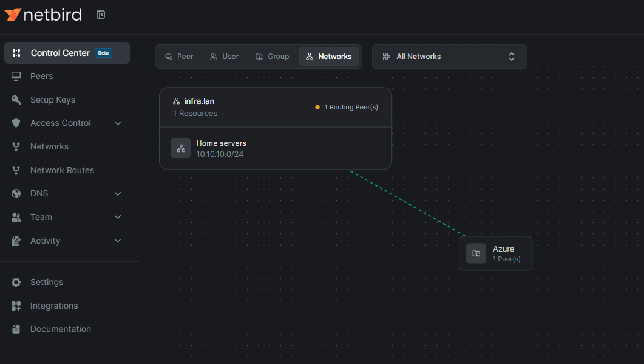Screen dimensions: 644x364
Task: Switch to the Peer view tab
Action: (179, 57)
